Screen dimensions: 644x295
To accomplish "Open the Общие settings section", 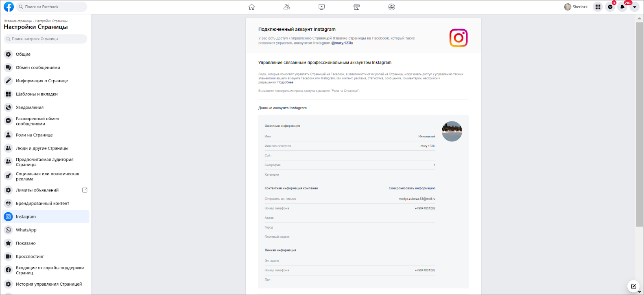I will point(46,54).
